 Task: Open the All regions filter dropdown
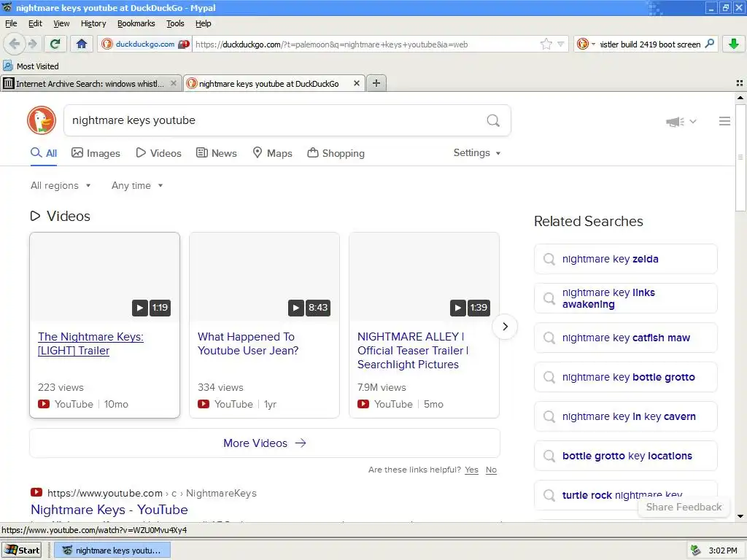tap(61, 186)
